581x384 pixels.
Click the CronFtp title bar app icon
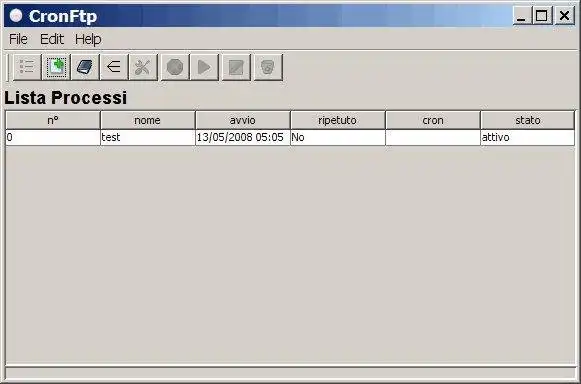[x=16, y=16]
